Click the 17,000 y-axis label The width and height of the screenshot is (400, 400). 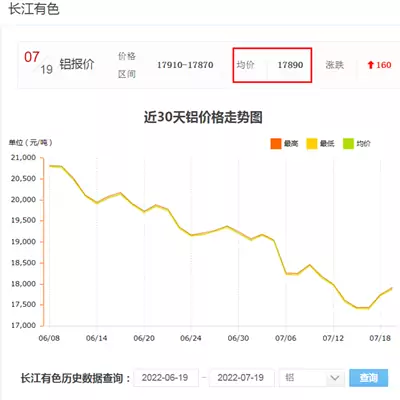point(23,325)
